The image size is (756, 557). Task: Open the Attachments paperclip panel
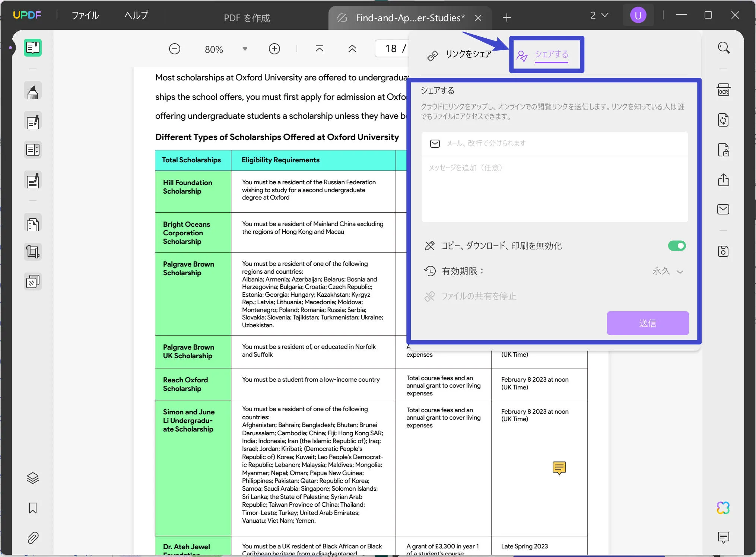pos(33,538)
